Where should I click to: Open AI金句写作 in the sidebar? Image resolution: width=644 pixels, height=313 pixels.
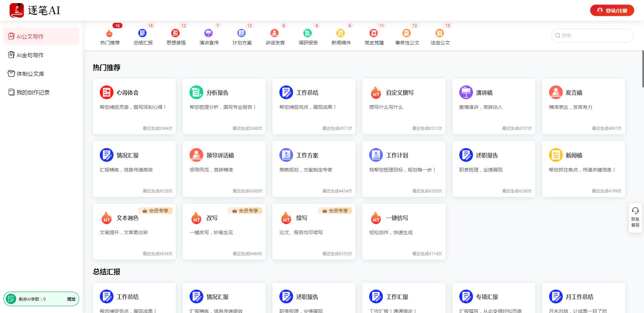[30, 55]
